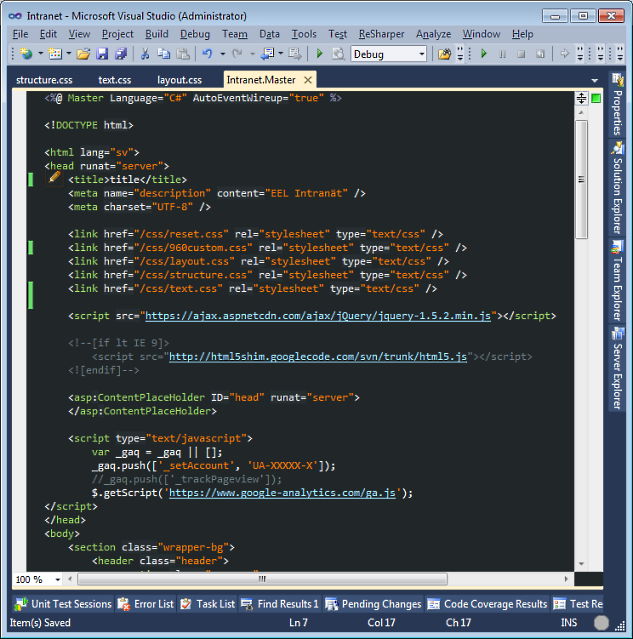
Task: Follow the jquery-1.5.2.min.js script link
Action: point(318,316)
